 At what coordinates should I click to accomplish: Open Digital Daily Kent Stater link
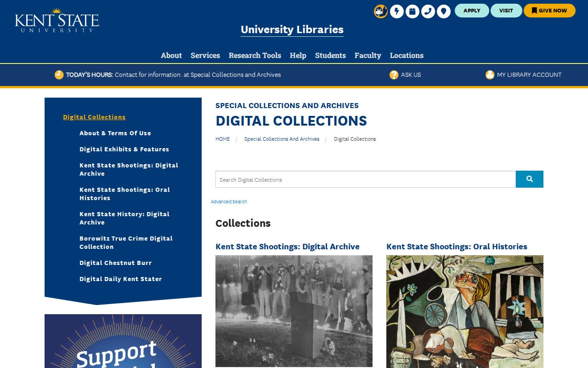click(x=121, y=279)
